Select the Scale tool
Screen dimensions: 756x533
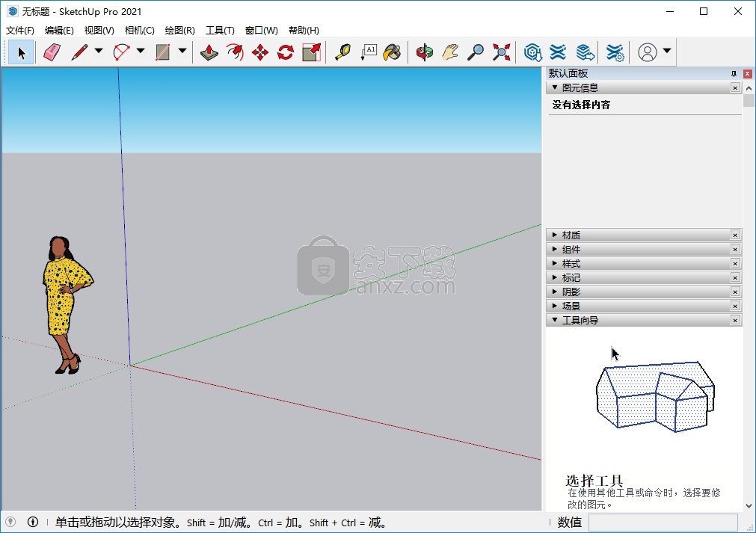[x=312, y=52]
